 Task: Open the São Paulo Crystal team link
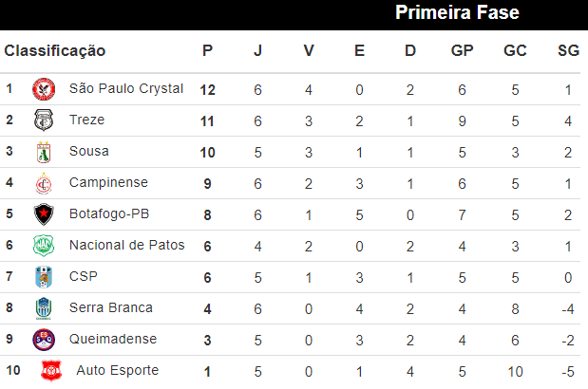(126, 88)
